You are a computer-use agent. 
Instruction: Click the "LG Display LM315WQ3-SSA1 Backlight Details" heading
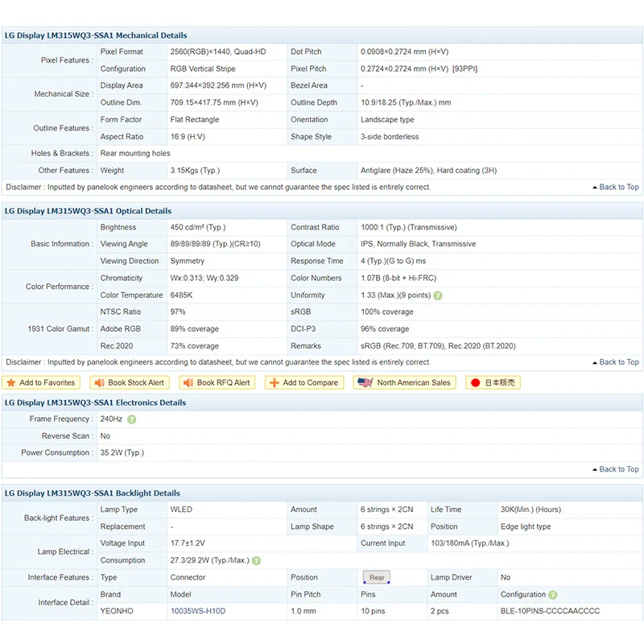tap(93, 493)
